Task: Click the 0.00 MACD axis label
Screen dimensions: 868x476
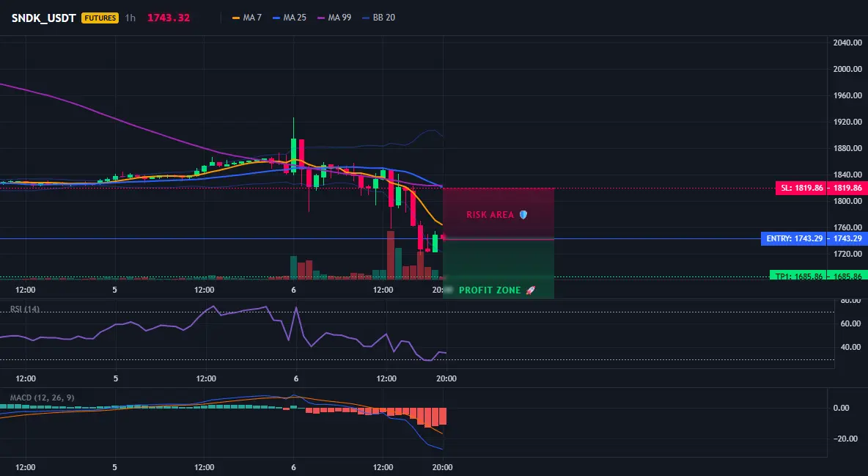Action: [x=841, y=408]
